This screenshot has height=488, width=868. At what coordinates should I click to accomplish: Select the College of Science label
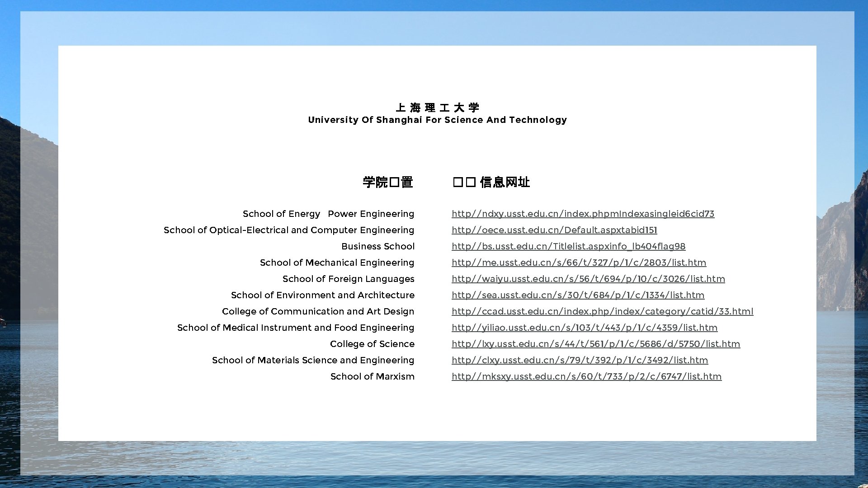pos(372,344)
